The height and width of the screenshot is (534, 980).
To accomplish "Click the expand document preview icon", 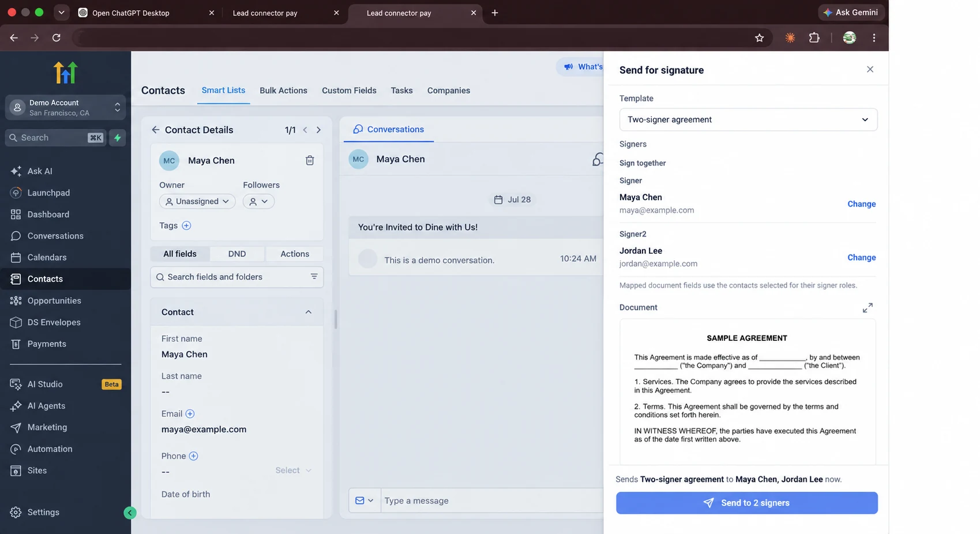I will pos(867,308).
